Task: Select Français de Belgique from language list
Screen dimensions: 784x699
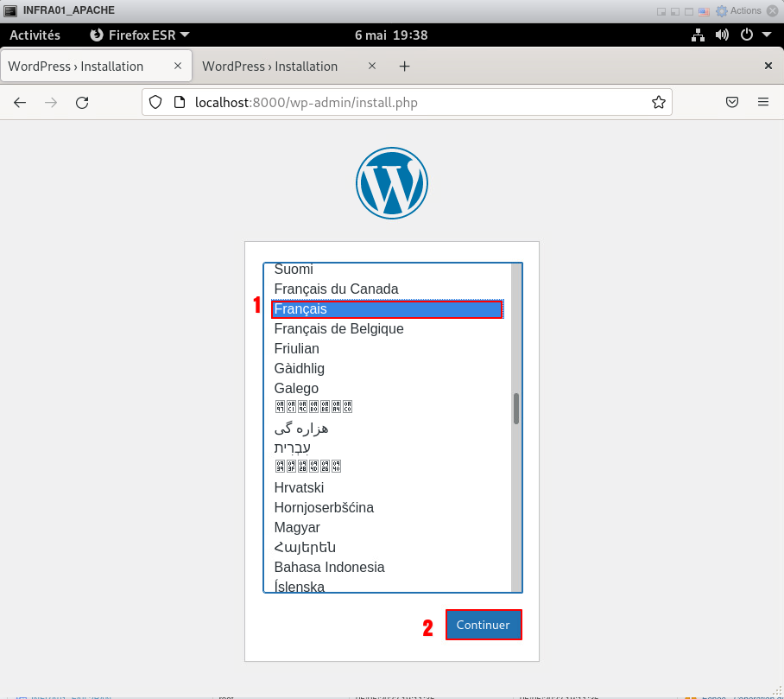Action: click(x=338, y=329)
